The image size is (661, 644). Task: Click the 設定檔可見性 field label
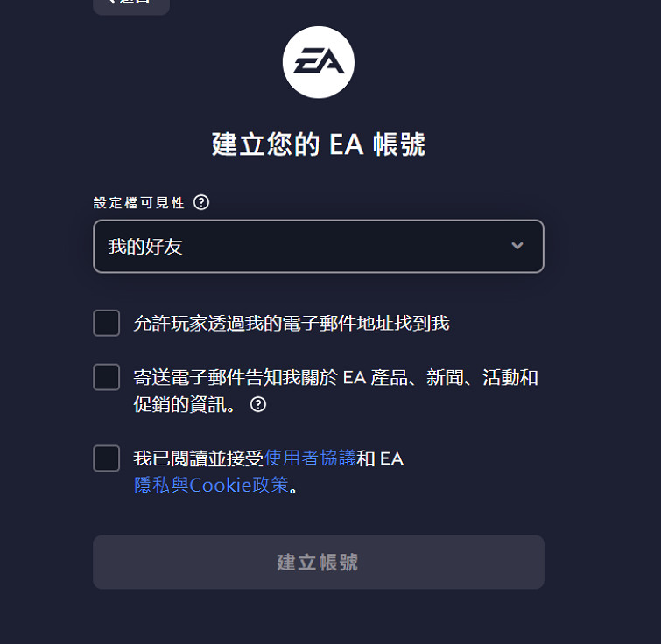point(139,203)
